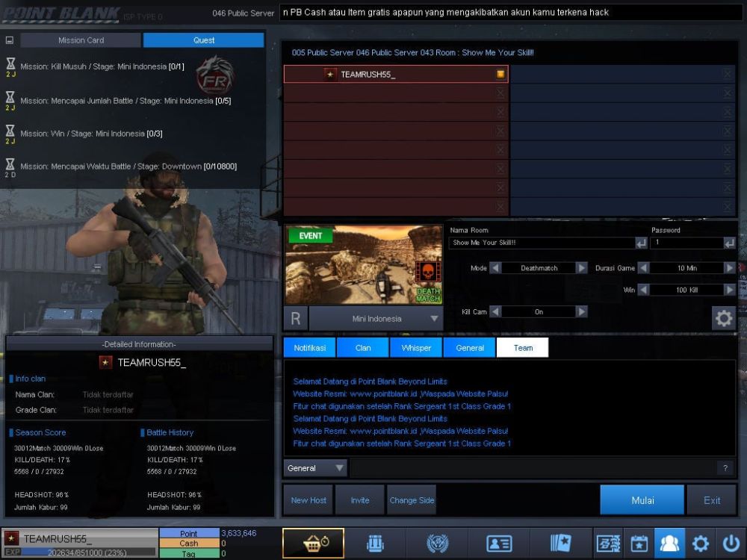Click the R random map button
This screenshot has height=560, width=747.
point(296,319)
